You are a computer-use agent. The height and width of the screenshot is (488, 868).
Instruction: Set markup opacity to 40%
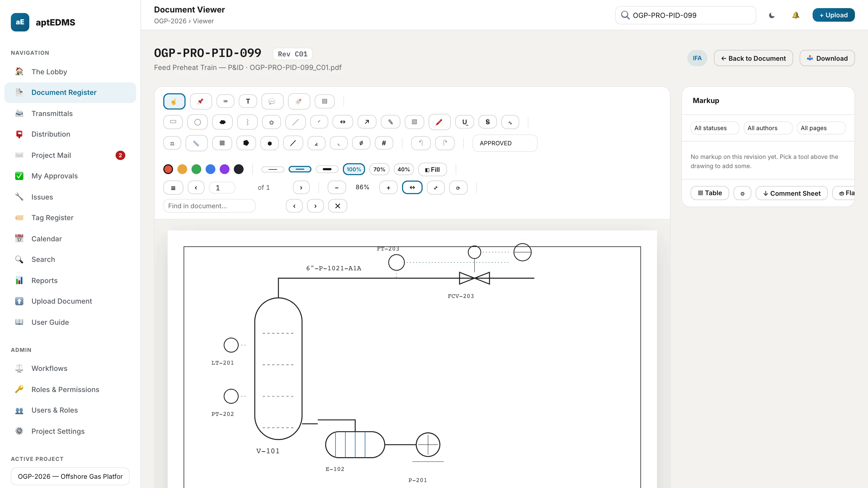(x=404, y=169)
